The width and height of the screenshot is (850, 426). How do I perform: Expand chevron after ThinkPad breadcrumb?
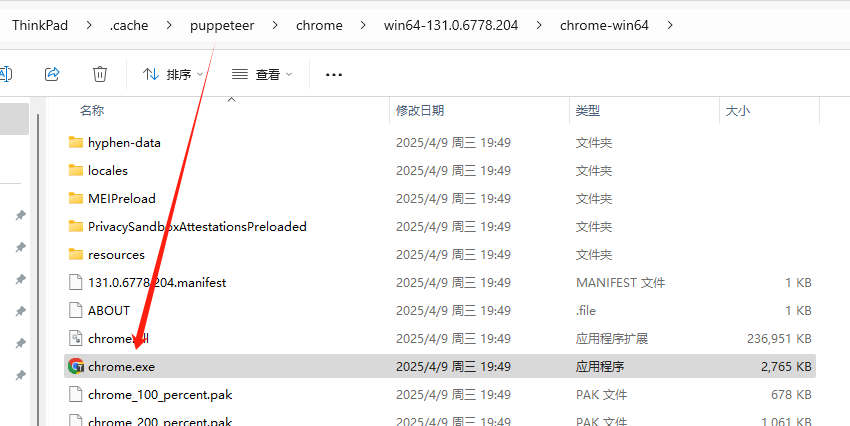pyautogui.click(x=89, y=25)
